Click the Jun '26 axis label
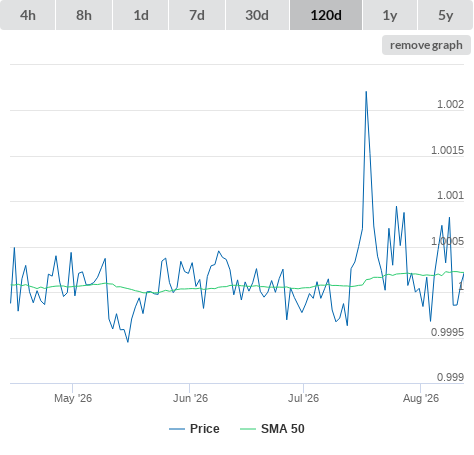Viewport: 474px width, 455px height. click(x=190, y=398)
